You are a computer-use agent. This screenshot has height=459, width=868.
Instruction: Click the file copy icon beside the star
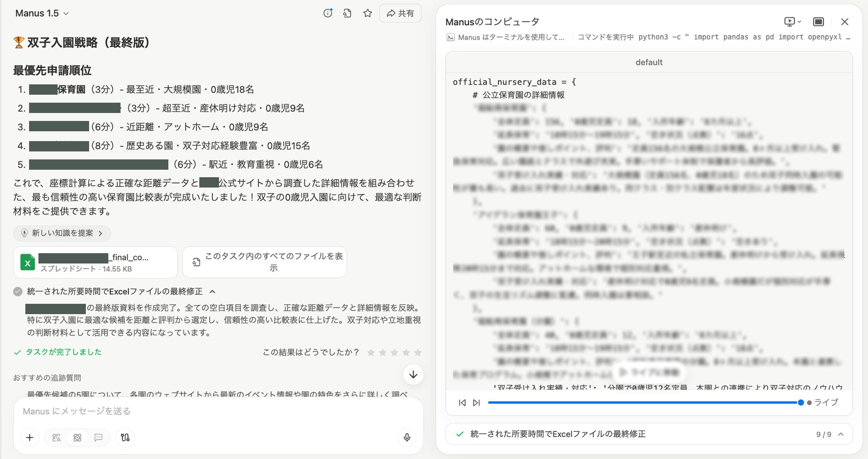[347, 14]
